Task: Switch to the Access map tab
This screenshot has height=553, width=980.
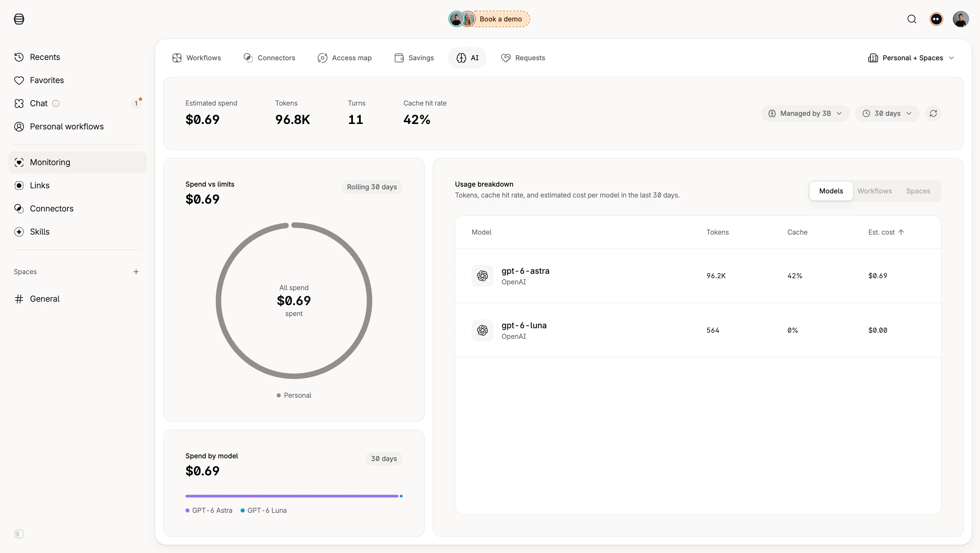Action: pyautogui.click(x=345, y=58)
